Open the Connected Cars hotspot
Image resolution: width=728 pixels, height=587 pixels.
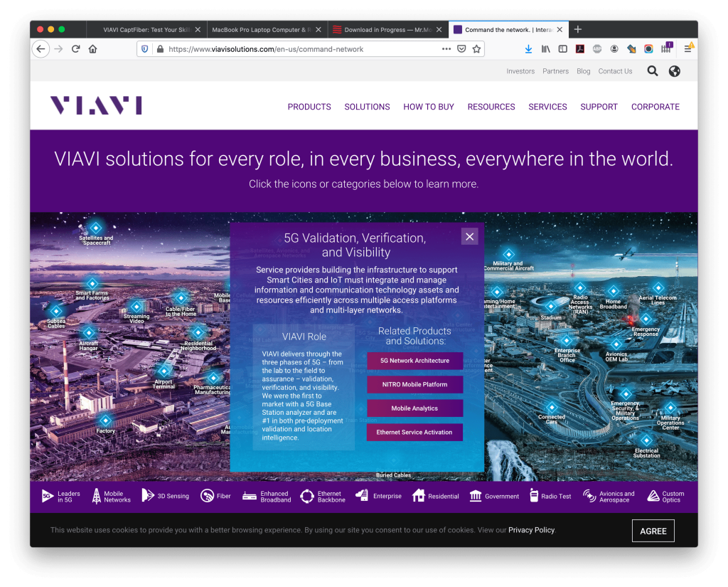552,407
